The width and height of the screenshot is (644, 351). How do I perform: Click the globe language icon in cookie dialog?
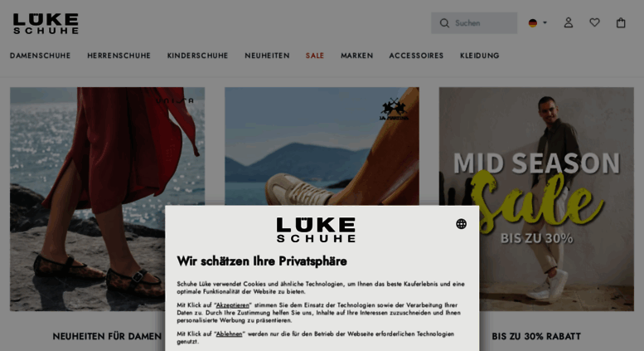click(461, 223)
